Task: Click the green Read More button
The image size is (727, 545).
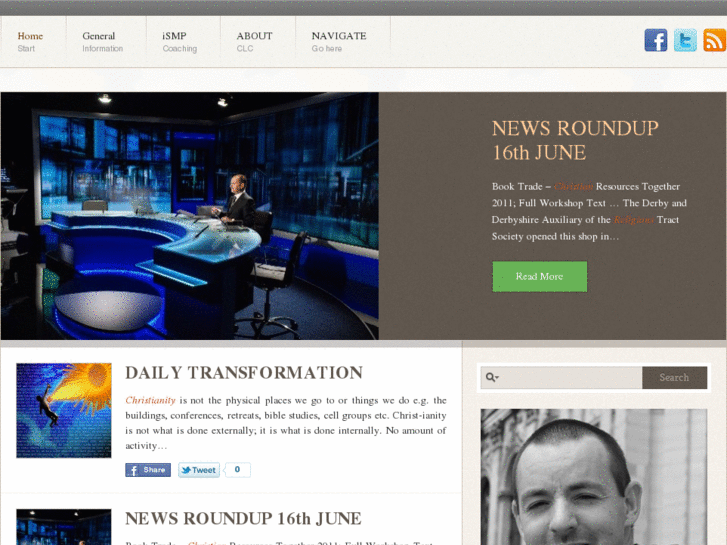Action: tap(540, 276)
